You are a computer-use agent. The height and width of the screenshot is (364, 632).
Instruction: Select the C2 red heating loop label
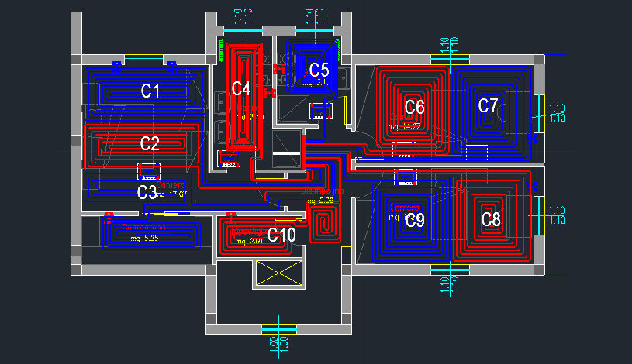[150, 143]
